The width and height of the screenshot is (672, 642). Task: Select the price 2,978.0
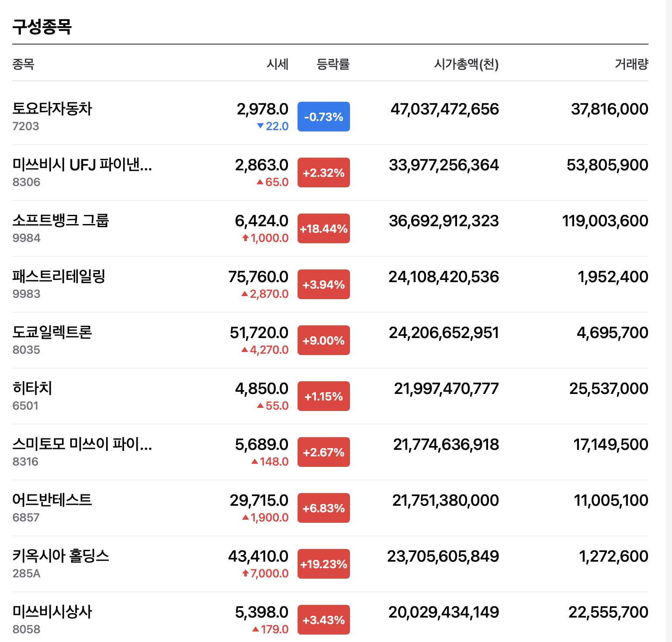pos(263,109)
